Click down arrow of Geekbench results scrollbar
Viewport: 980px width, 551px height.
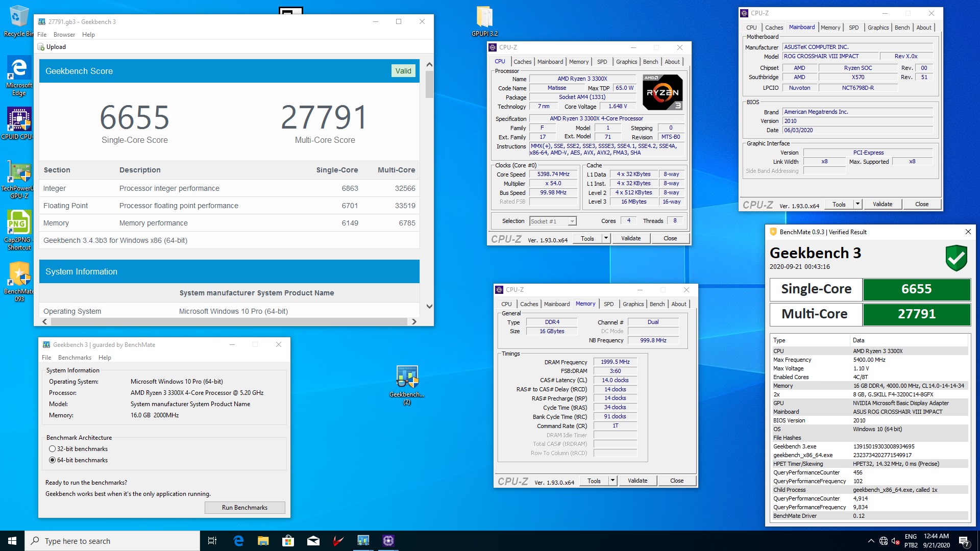coord(429,307)
